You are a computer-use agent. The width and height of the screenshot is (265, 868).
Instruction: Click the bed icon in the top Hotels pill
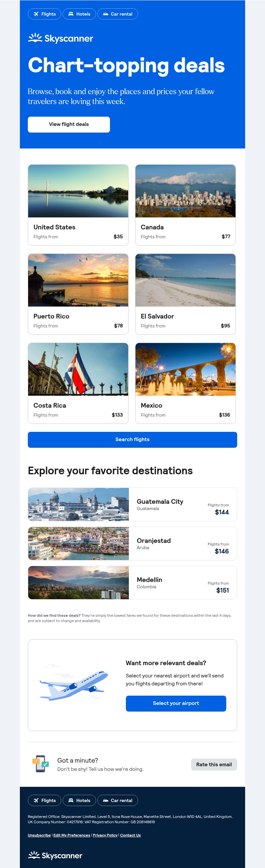point(71,14)
